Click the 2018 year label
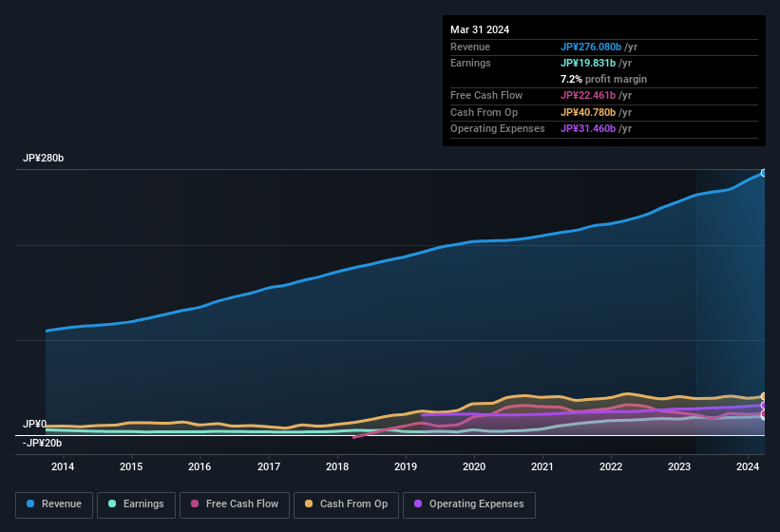This screenshot has height=532, width=780. 337,466
